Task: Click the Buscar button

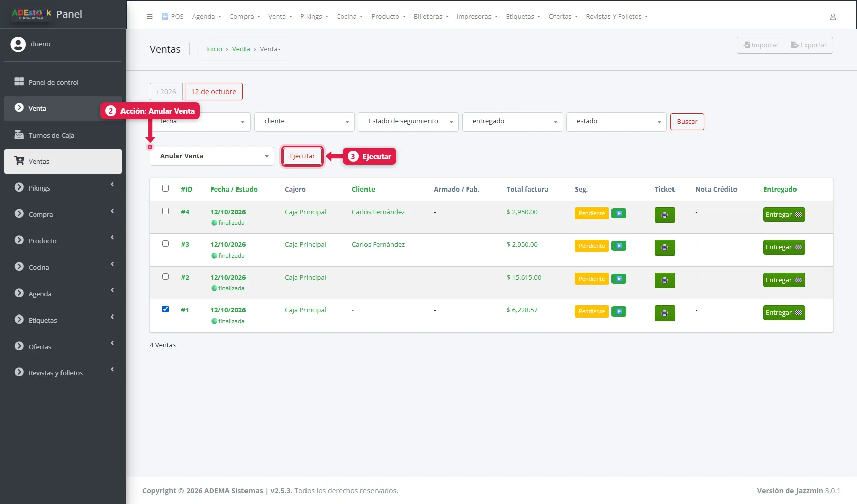Action: 687,121
